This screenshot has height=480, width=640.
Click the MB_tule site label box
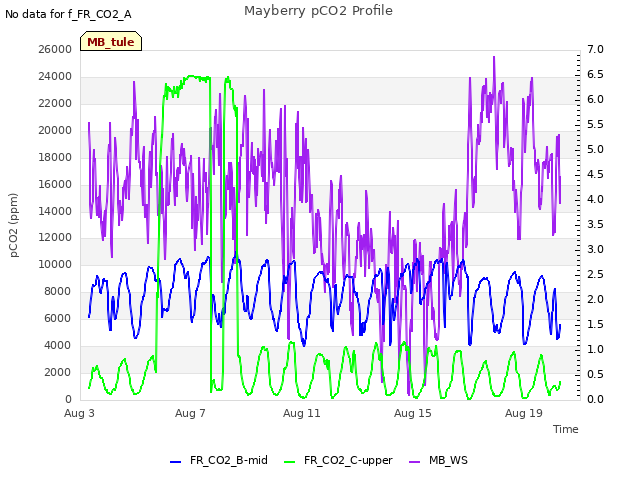tap(111, 41)
